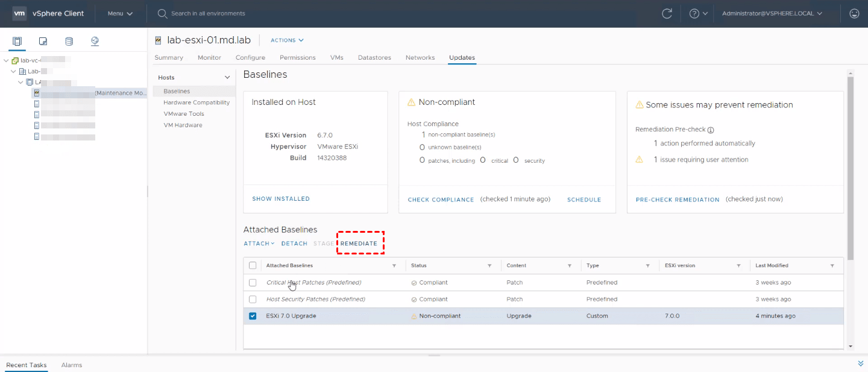Open the Storage inventory view icon
The width and height of the screenshot is (868, 372).
[x=69, y=42]
